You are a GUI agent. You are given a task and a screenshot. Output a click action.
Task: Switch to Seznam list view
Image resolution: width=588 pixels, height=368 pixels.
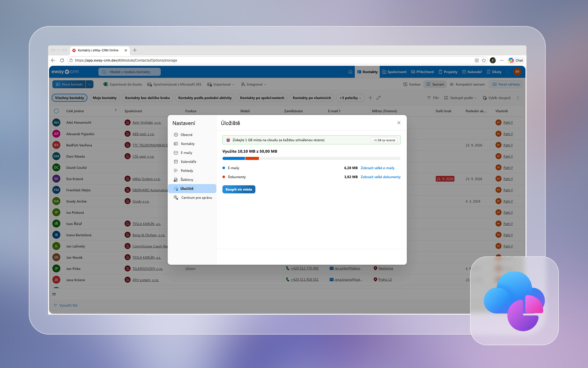coord(435,84)
